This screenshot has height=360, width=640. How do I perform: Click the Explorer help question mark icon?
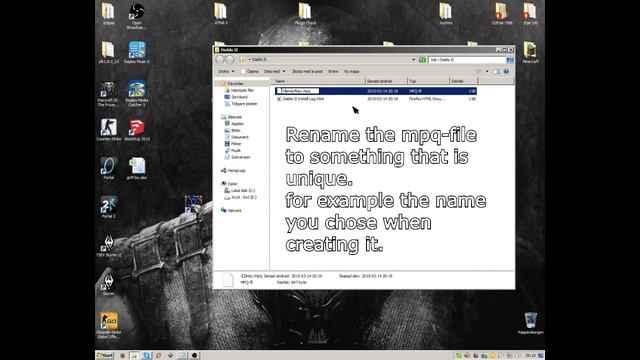tap(507, 71)
